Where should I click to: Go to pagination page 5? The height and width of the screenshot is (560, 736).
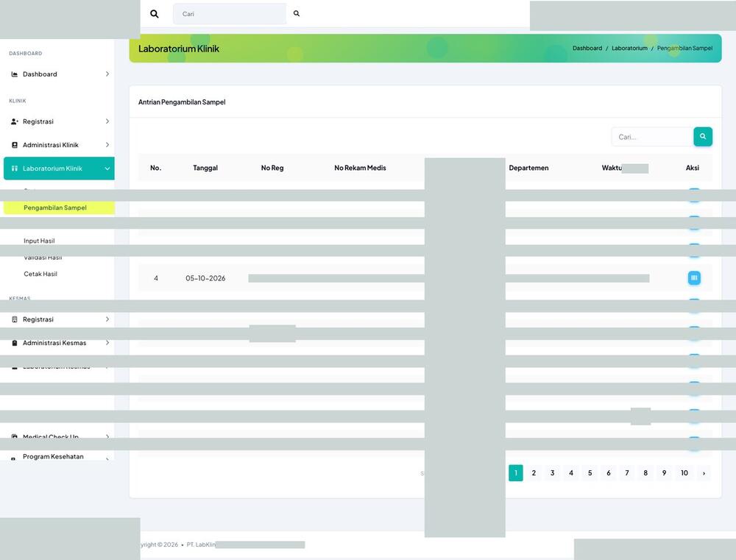tap(590, 472)
